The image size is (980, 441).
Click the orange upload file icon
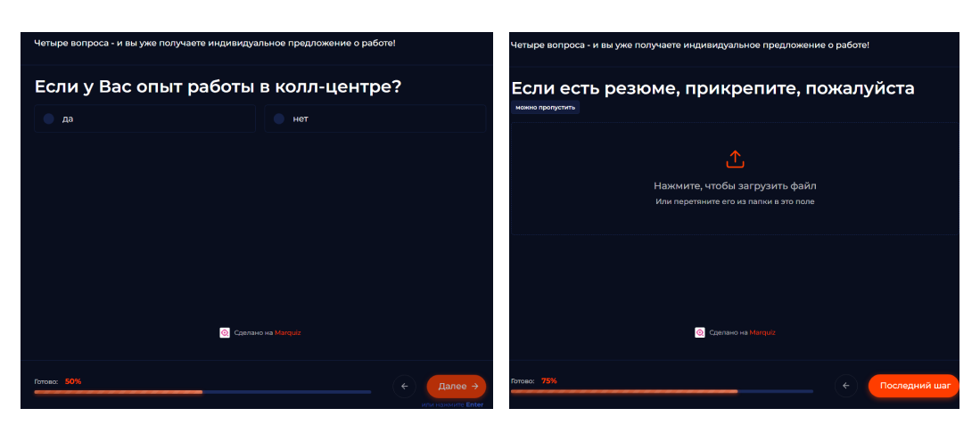[x=735, y=159]
